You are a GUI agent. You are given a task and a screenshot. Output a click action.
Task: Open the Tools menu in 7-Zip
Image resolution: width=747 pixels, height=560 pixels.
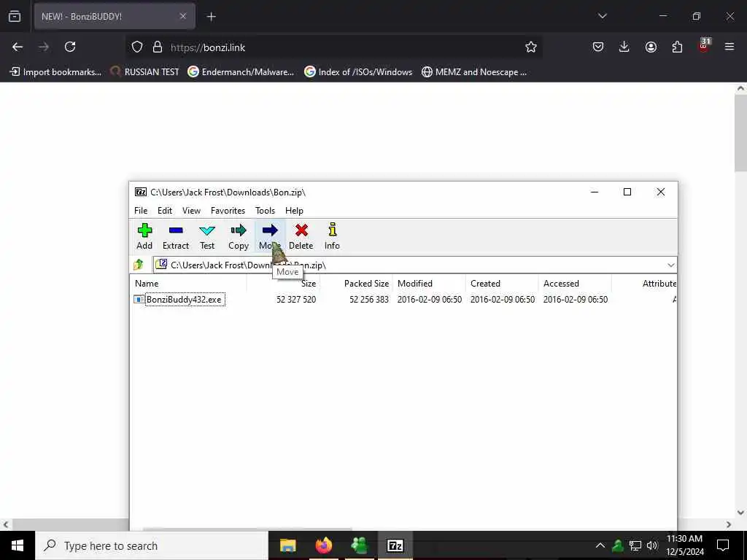pos(265,211)
